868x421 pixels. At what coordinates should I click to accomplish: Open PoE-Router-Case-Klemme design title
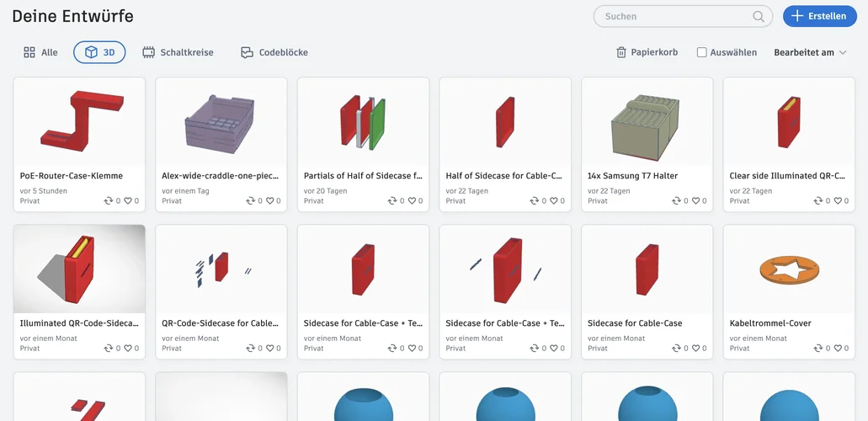(72, 176)
